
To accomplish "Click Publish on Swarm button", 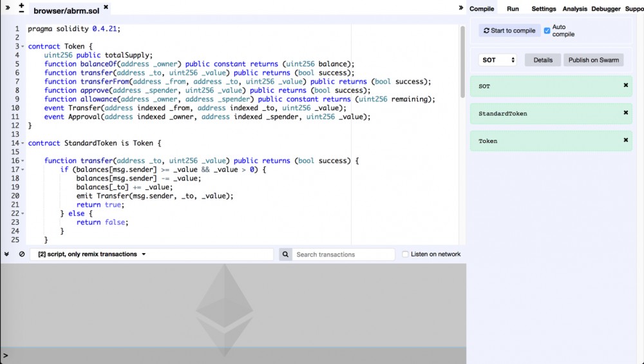I will [594, 60].
